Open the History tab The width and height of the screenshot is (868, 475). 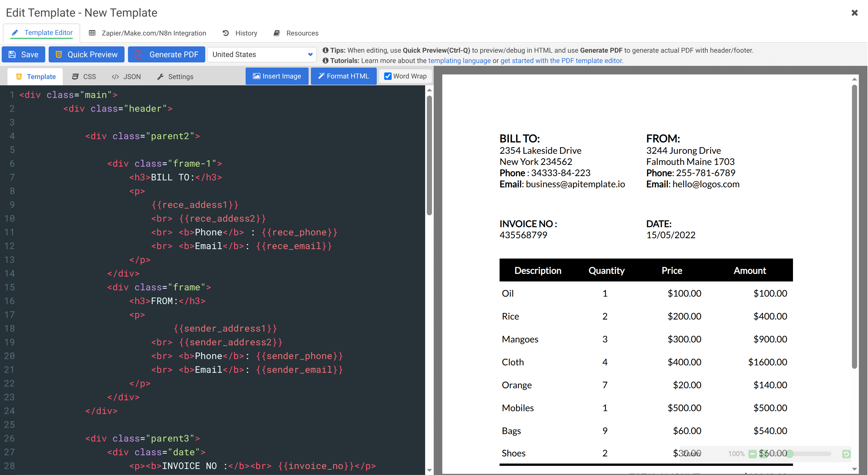(x=240, y=33)
